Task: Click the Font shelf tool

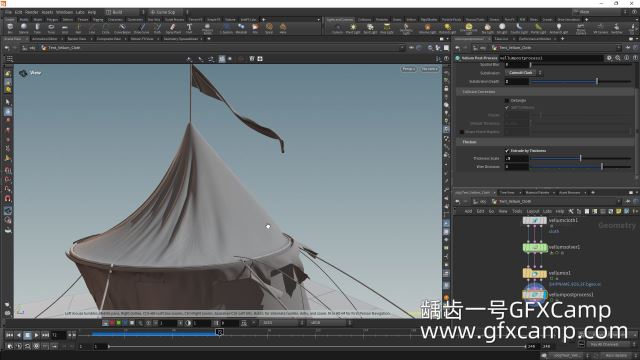Action: pos(189,28)
